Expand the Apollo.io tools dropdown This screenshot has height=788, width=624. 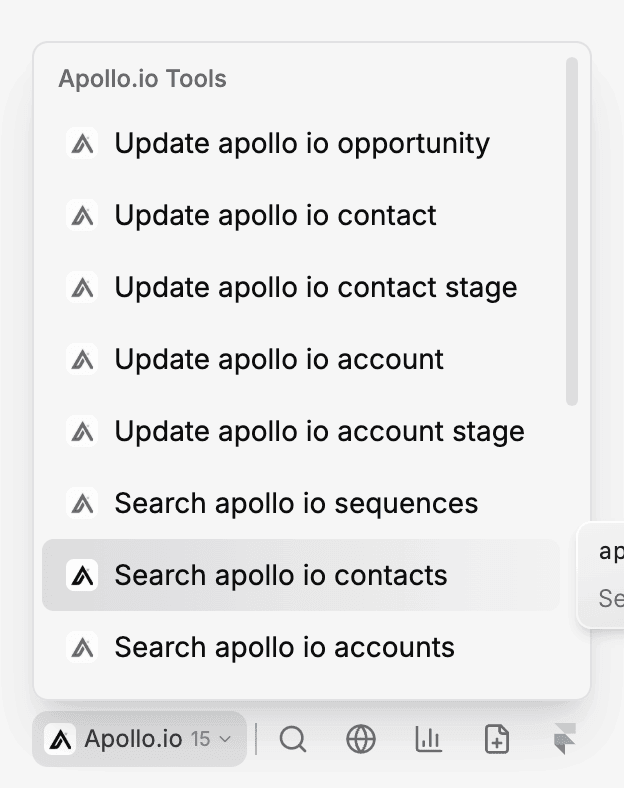[139, 739]
